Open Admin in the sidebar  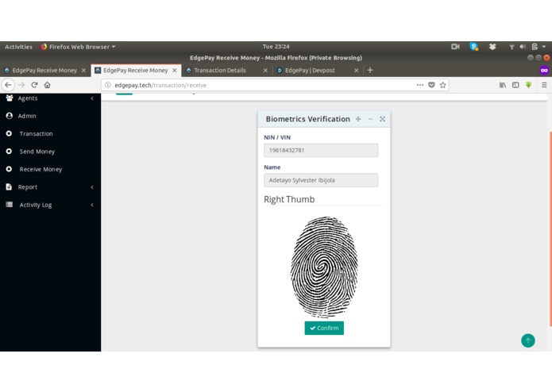click(x=27, y=116)
